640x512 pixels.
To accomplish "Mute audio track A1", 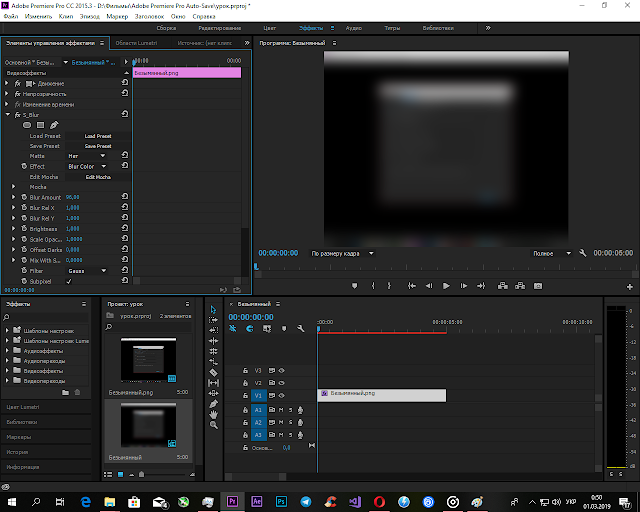I will [x=281, y=410].
